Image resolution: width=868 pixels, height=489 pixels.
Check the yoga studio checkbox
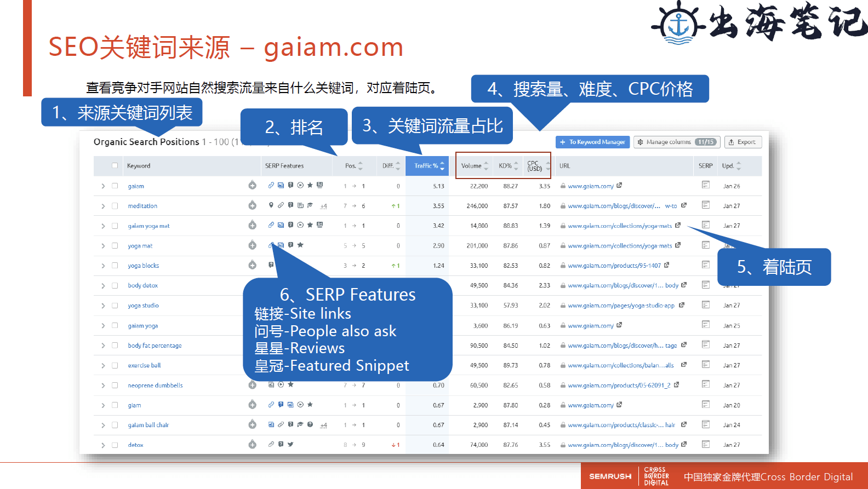115,306
